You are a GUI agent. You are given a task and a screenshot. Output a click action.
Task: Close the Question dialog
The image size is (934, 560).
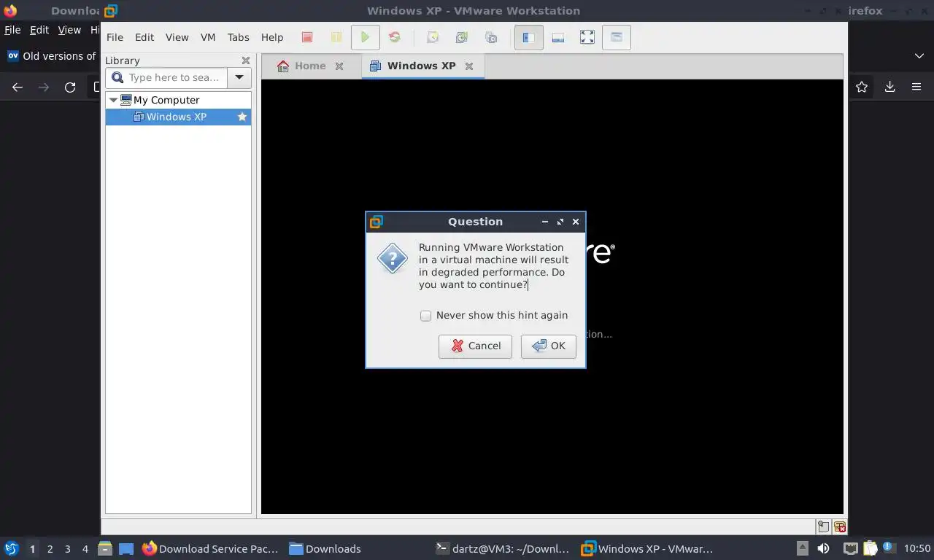(x=576, y=222)
